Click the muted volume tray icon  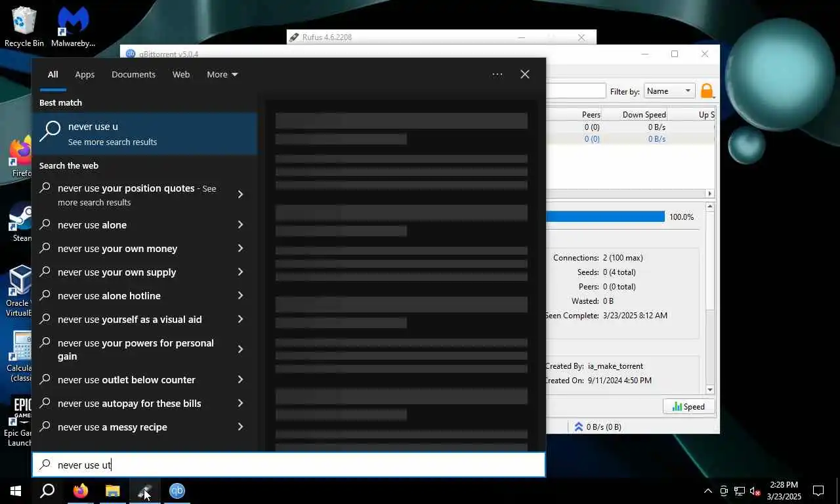(755, 490)
